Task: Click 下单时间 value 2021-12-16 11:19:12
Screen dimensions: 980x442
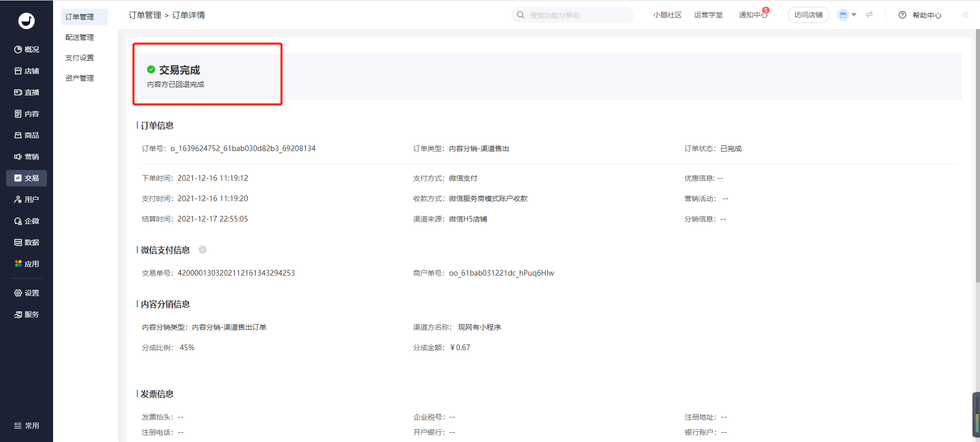Action: 213,178
